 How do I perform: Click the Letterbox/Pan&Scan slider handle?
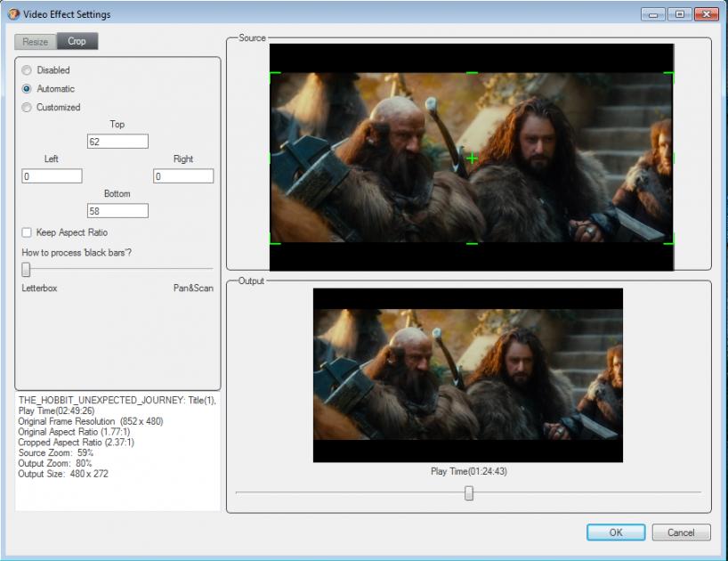pos(26,269)
